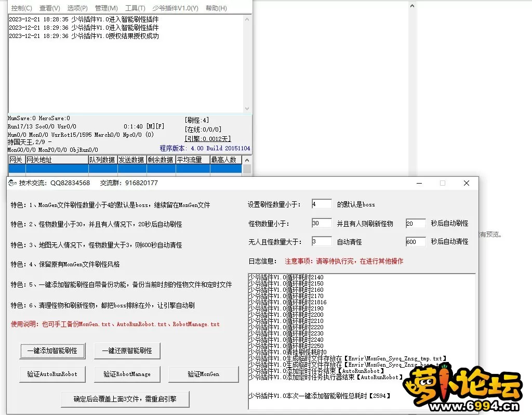Screen dimensions: 532x415
Task: Click the 特色:4 保留原有MonGen feature text
Action: [x=65, y=264]
